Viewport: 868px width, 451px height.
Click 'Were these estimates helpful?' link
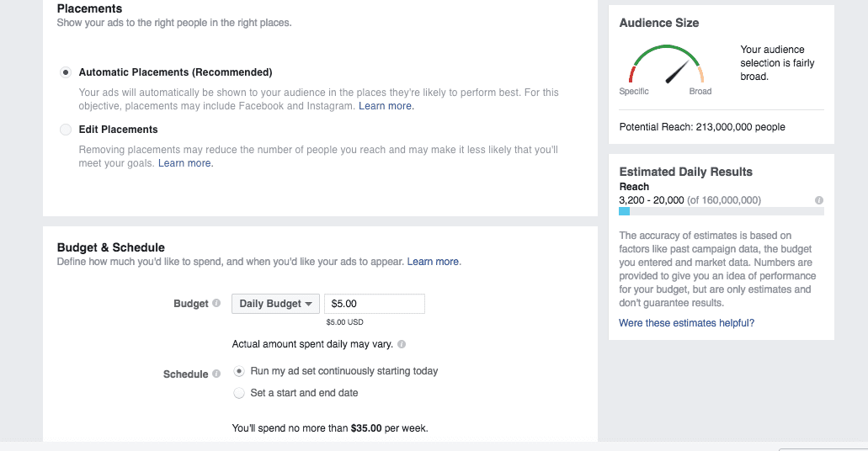(686, 323)
